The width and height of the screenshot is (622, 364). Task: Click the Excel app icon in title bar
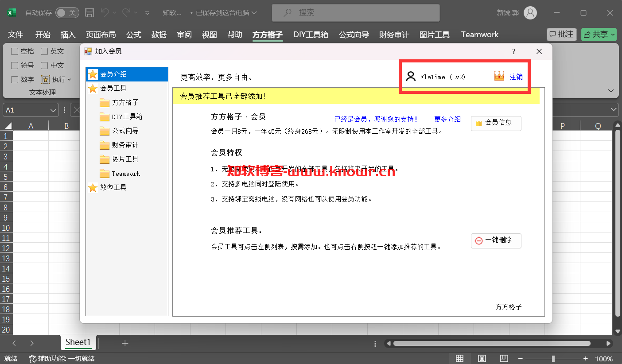[11, 13]
